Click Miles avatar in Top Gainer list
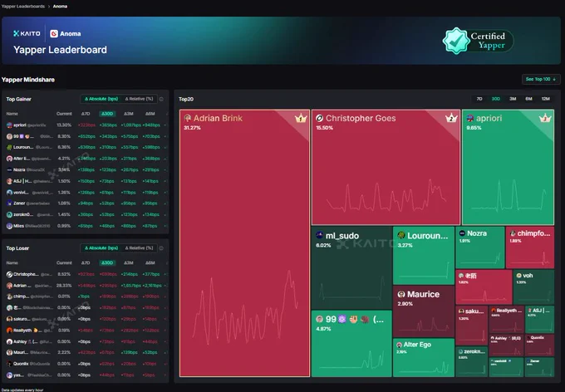Image resolution: width=565 pixels, height=392 pixels. point(9,226)
